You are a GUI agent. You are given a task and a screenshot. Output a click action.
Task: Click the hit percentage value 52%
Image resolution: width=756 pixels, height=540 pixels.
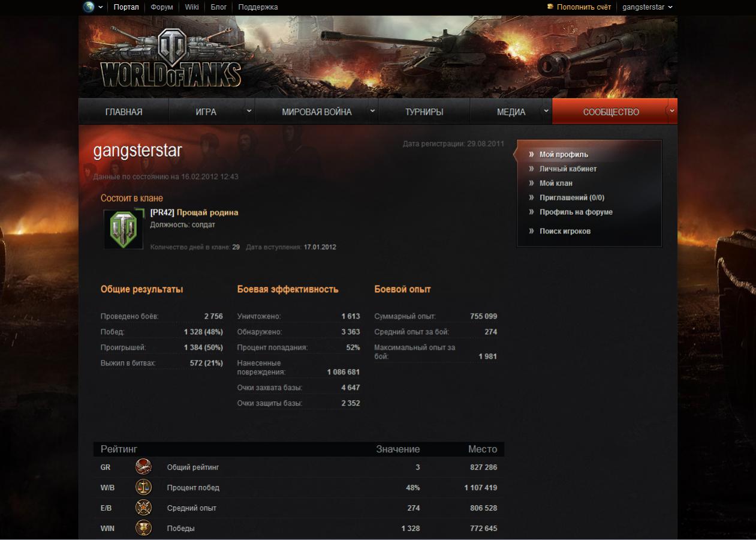[x=353, y=347]
